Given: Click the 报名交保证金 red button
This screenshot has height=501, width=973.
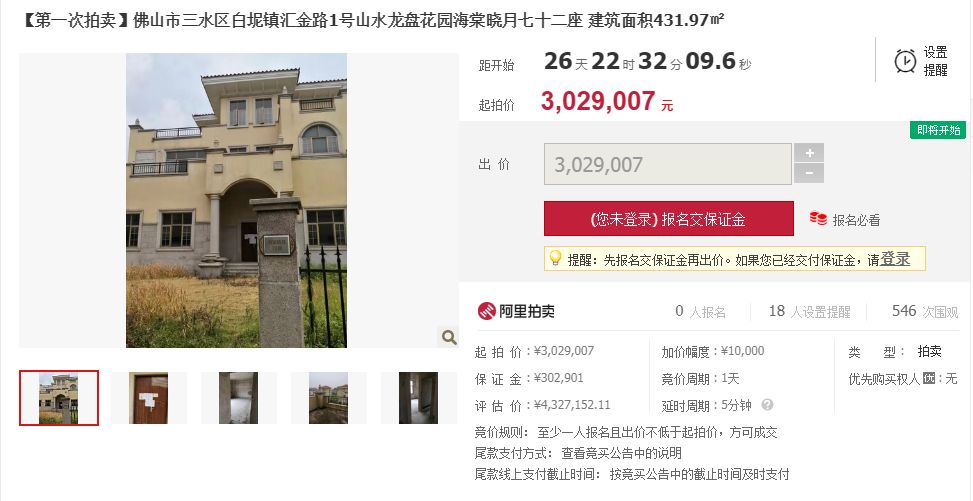Looking at the screenshot, I should (x=668, y=219).
